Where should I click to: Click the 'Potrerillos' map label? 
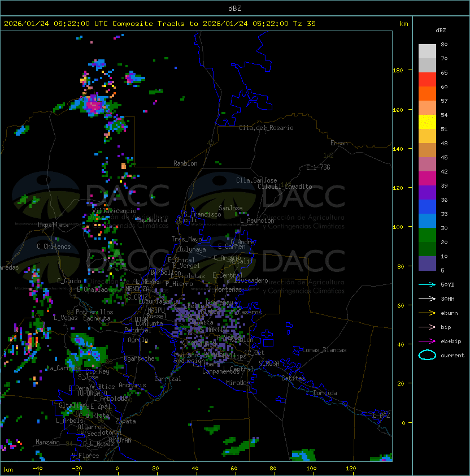[x=94, y=312]
